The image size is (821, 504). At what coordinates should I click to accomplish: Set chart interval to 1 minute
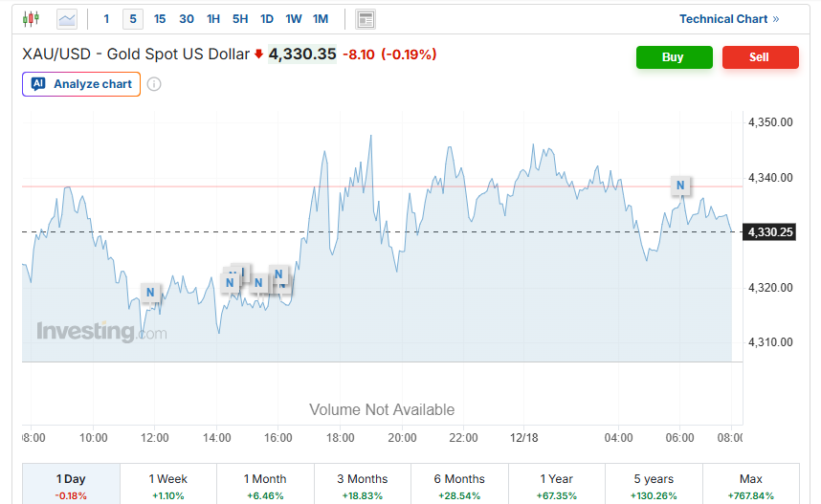tap(106, 19)
